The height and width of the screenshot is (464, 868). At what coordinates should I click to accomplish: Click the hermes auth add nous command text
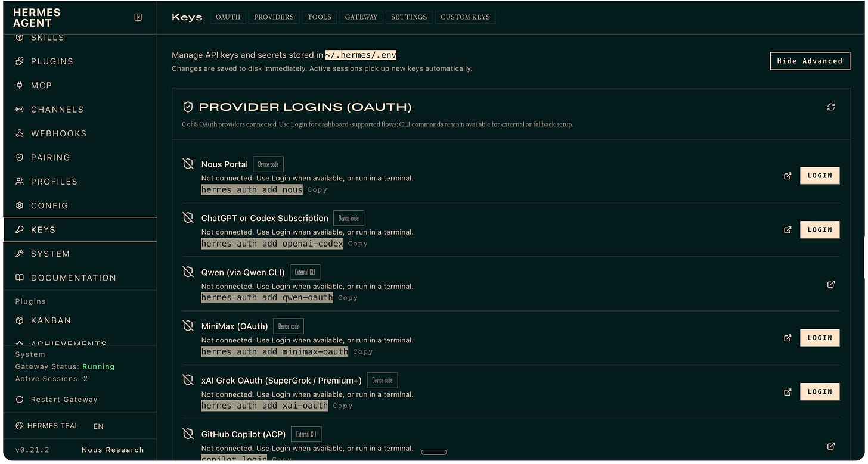click(252, 190)
